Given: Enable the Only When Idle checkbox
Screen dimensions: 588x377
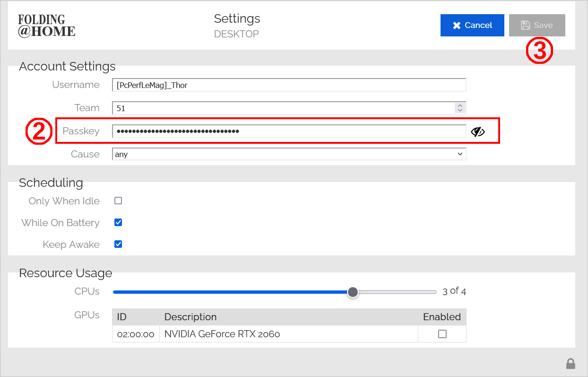Looking at the screenshot, I should click(x=118, y=201).
